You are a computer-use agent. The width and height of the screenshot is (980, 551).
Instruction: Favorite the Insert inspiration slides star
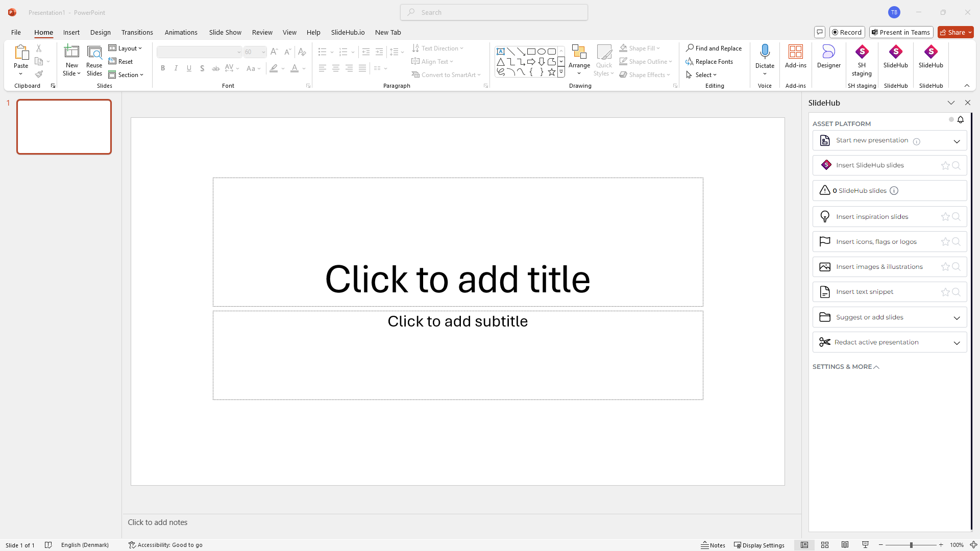(x=945, y=217)
